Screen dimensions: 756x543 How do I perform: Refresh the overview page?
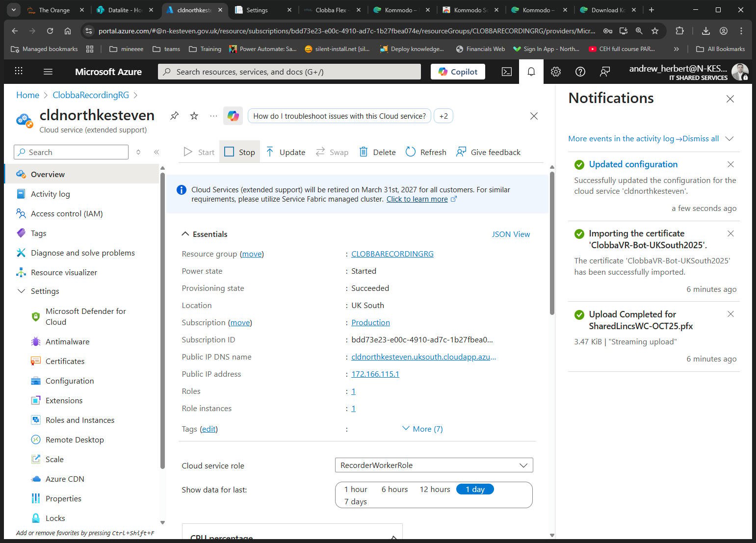[426, 152]
